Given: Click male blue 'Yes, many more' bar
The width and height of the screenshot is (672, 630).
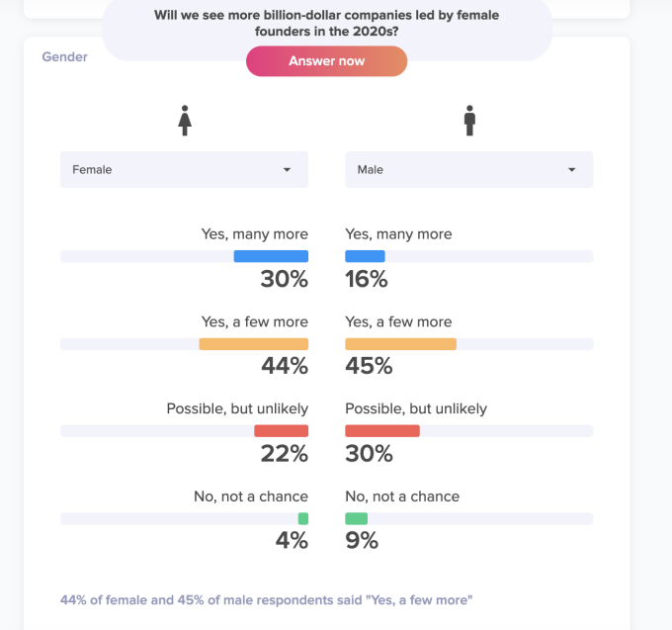Looking at the screenshot, I should [x=365, y=256].
